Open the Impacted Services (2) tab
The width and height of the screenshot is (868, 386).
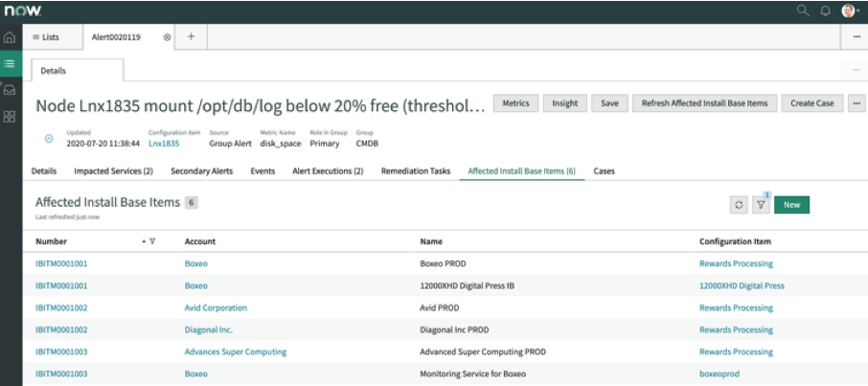point(113,171)
